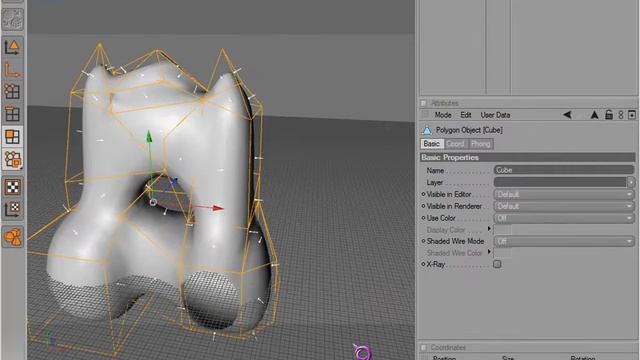Open the Edit menu in Attributes
This screenshot has height=360, width=640.
pos(466,115)
